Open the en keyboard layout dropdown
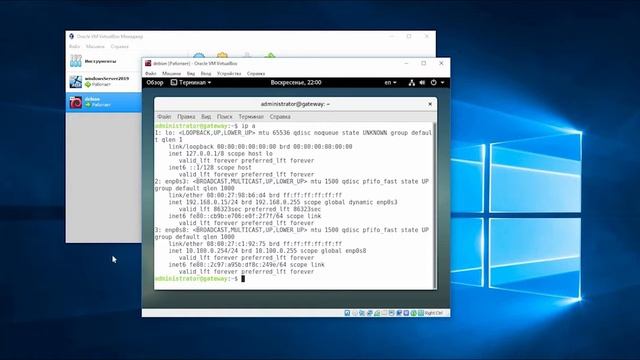The width and height of the screenshot is (640, 360). pyautogui.click(x=390, y=82)
